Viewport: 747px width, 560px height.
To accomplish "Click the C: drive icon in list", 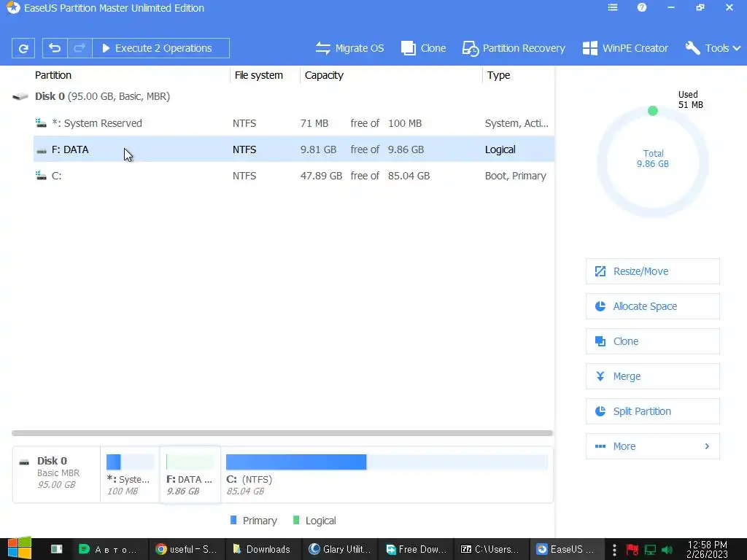I will click(41, 176).
